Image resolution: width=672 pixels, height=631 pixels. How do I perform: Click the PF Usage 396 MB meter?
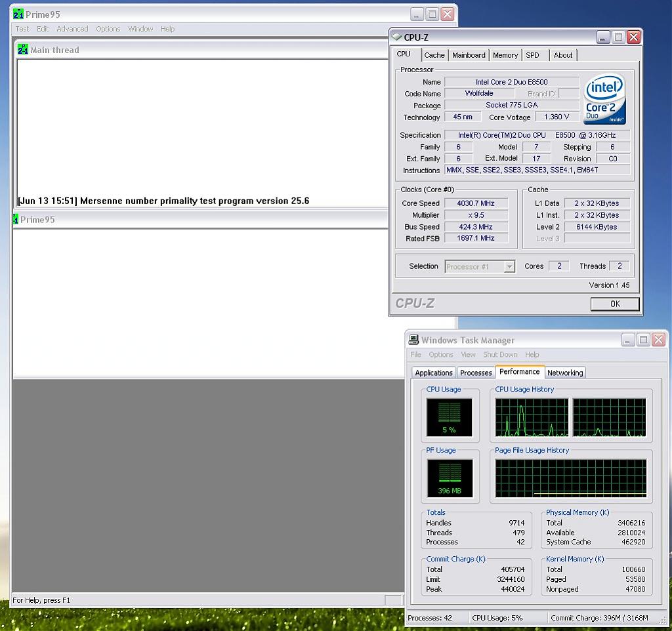coord(450,478)
